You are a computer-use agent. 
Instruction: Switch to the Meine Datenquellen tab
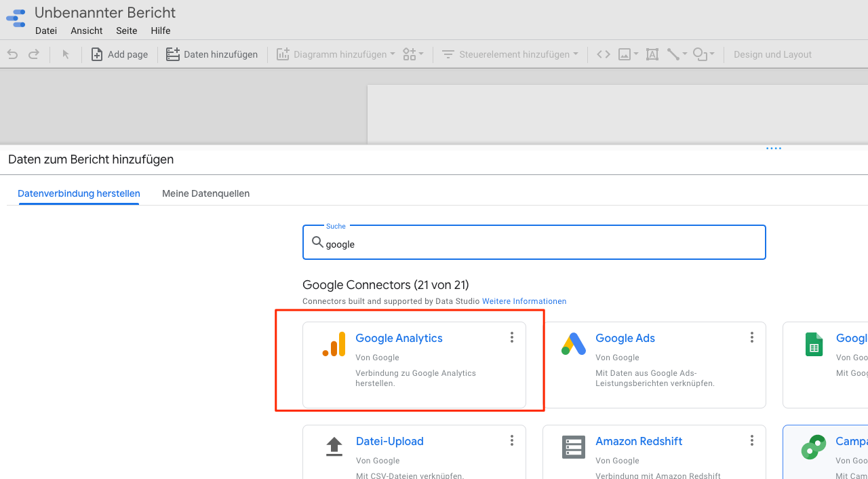[205, 193]
